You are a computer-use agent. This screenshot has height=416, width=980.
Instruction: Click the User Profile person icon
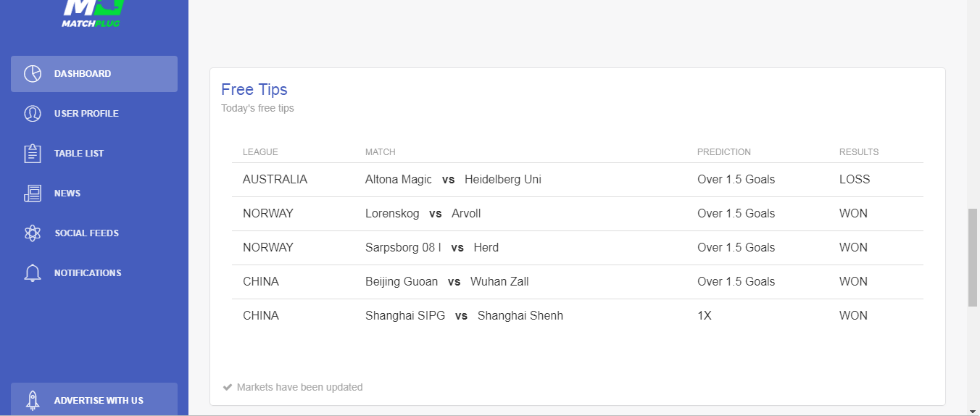pyautogui.click(x=33, y=114)
